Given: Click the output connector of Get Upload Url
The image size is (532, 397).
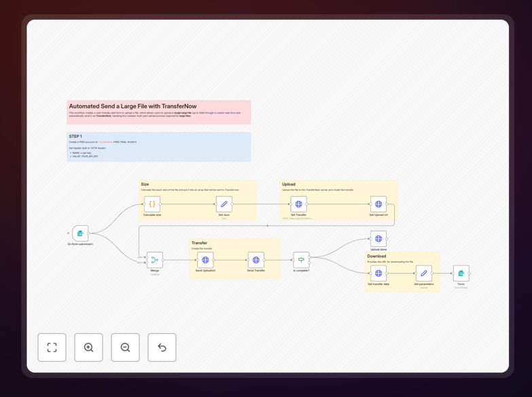Looking at the screenshot, I should (387, 204).
